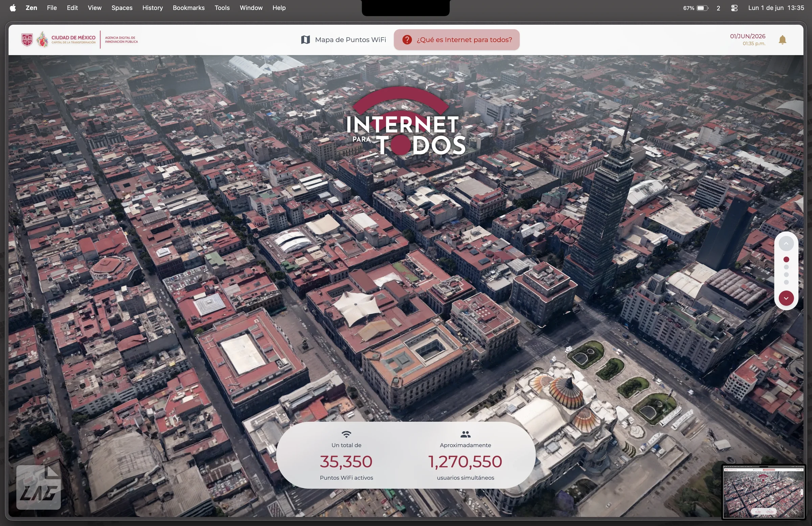Click the 35,350 WiFi points number
812x526 pixels.
346,461
